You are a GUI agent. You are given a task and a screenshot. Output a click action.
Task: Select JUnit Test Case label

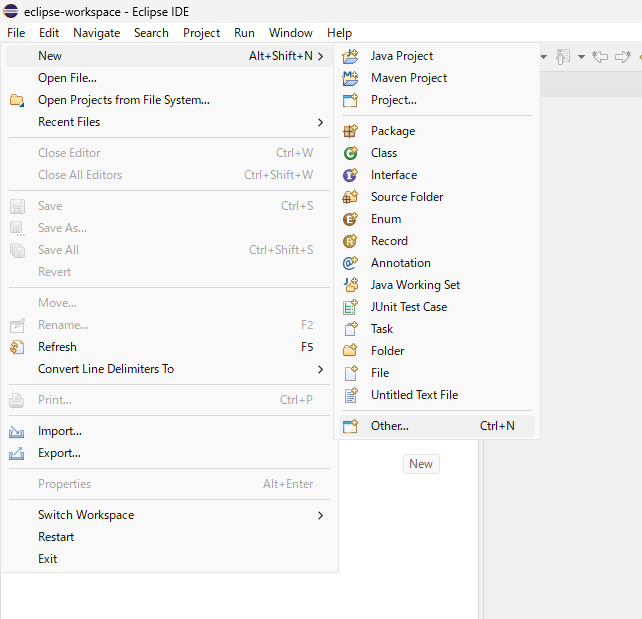click(409, 307)
